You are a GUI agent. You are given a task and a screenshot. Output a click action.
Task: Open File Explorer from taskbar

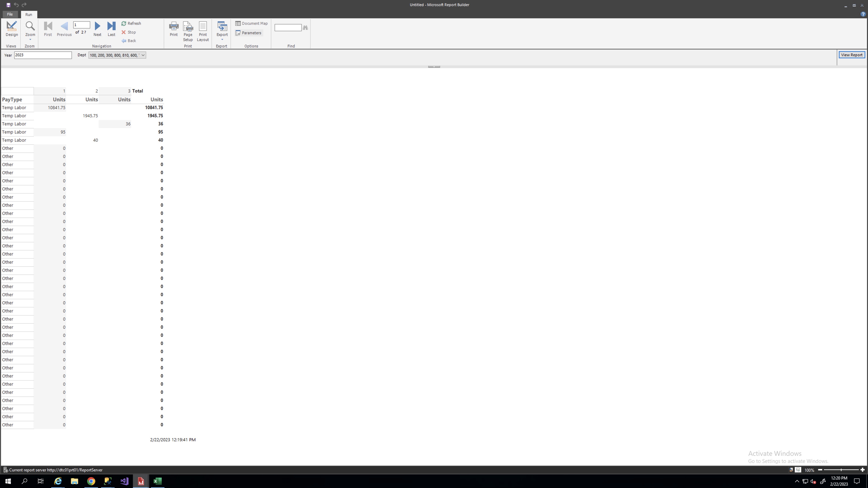point(74,481)
